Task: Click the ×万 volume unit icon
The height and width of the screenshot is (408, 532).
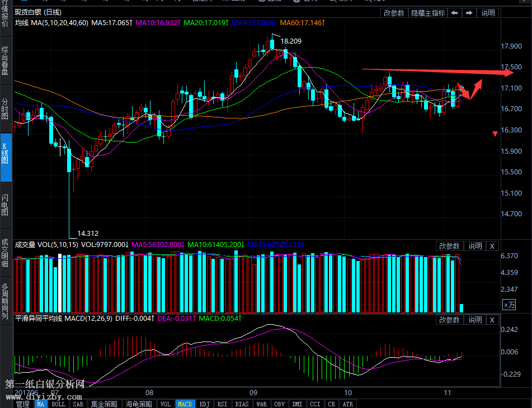Action: 509,305
